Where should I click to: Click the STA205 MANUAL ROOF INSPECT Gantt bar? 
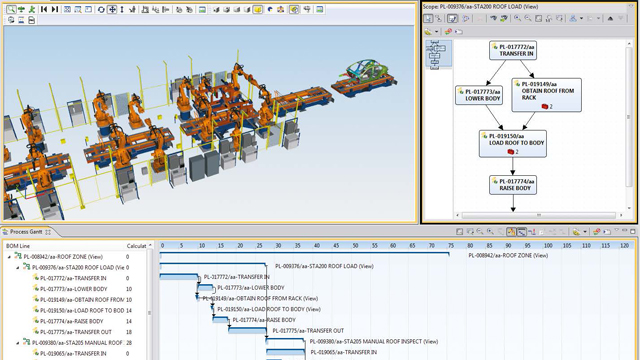coord(285,340)
